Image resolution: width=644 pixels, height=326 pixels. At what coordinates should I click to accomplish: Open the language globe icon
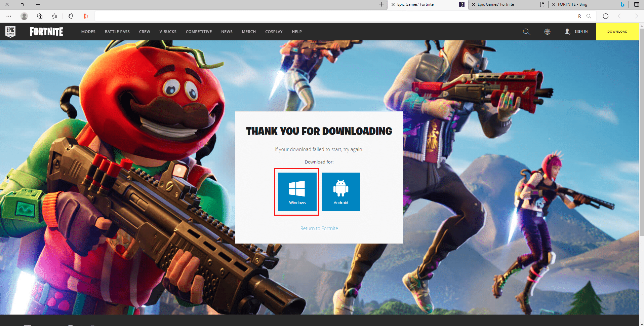[x=547, y=32]
